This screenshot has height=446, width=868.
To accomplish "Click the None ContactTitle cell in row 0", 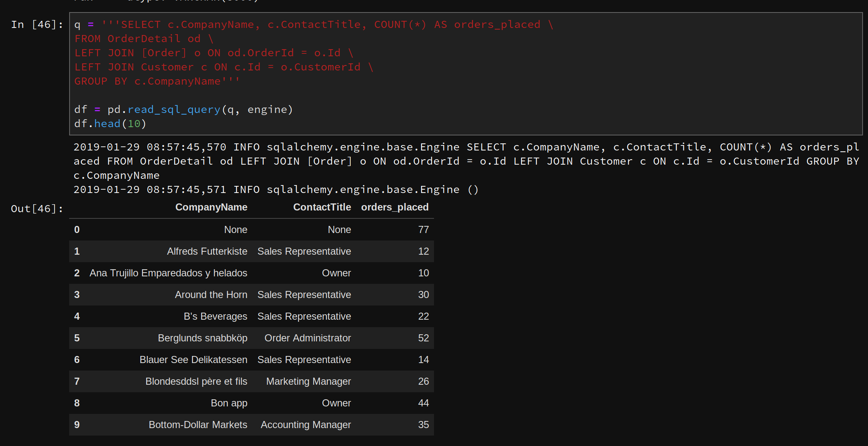I will pyautogui.click(x=339, y=230).
